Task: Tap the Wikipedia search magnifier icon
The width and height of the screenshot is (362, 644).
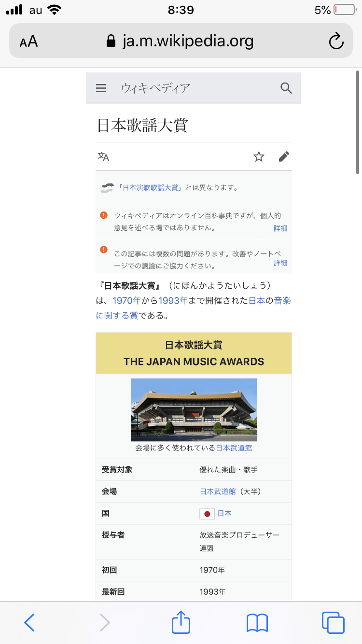Action: point(286,88)
